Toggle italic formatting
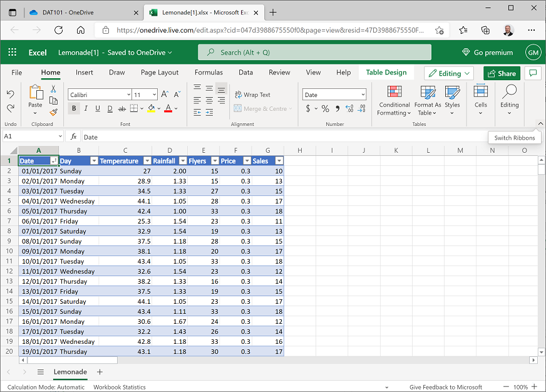 tap(86, 108)
